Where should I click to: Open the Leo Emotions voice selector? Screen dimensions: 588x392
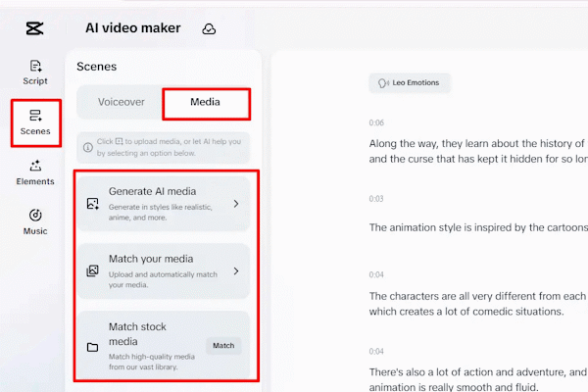[409, 83]
